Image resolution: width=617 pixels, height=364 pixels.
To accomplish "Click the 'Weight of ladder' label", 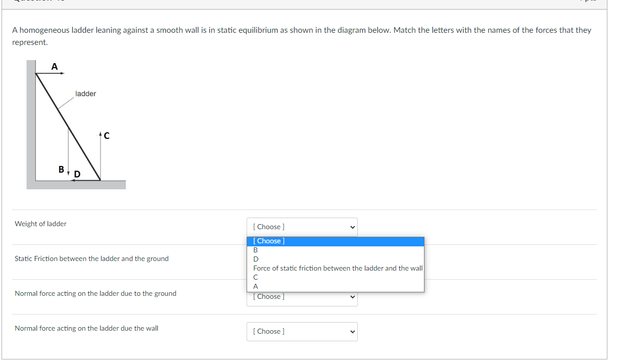I will click(40, 224).
